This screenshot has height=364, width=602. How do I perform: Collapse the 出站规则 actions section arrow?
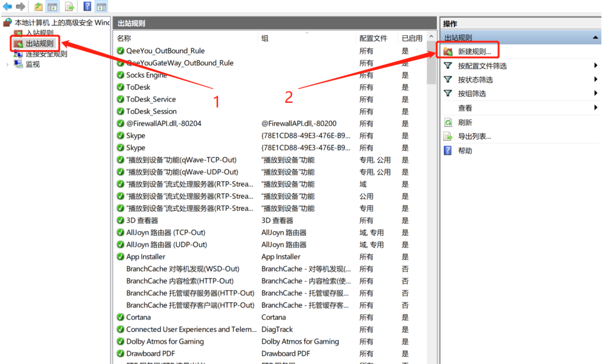[595, 38]
